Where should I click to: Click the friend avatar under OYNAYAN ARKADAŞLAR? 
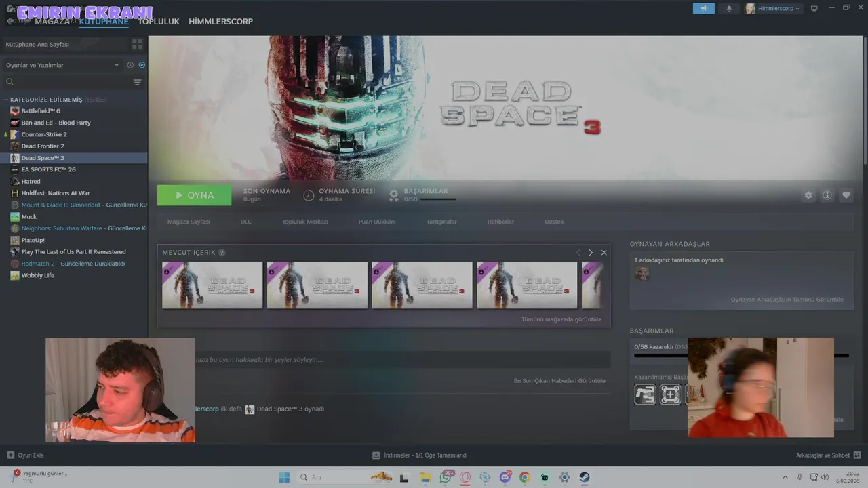(x=642, y=273)
